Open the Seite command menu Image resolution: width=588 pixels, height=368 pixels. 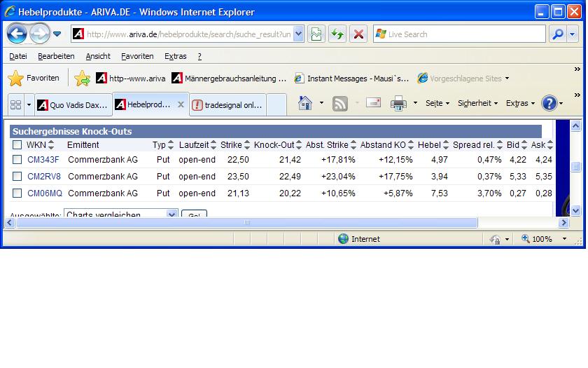tap(437, 103)
